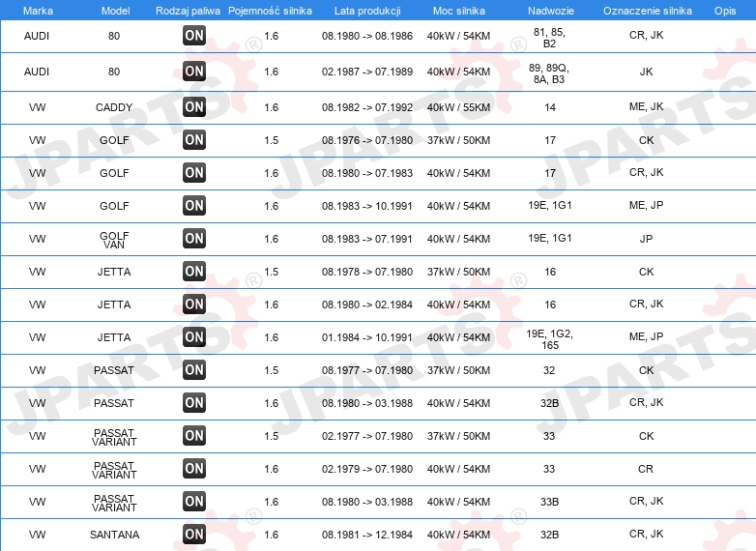The image size is (756, 551).
Task: Click the ON badge in the PASSAT VARIANT 33B row
Action: [x=194, y=501]
